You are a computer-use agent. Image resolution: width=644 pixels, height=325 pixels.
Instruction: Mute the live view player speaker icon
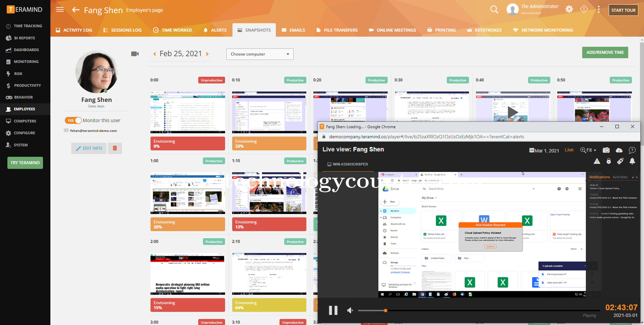pos(350,310)
